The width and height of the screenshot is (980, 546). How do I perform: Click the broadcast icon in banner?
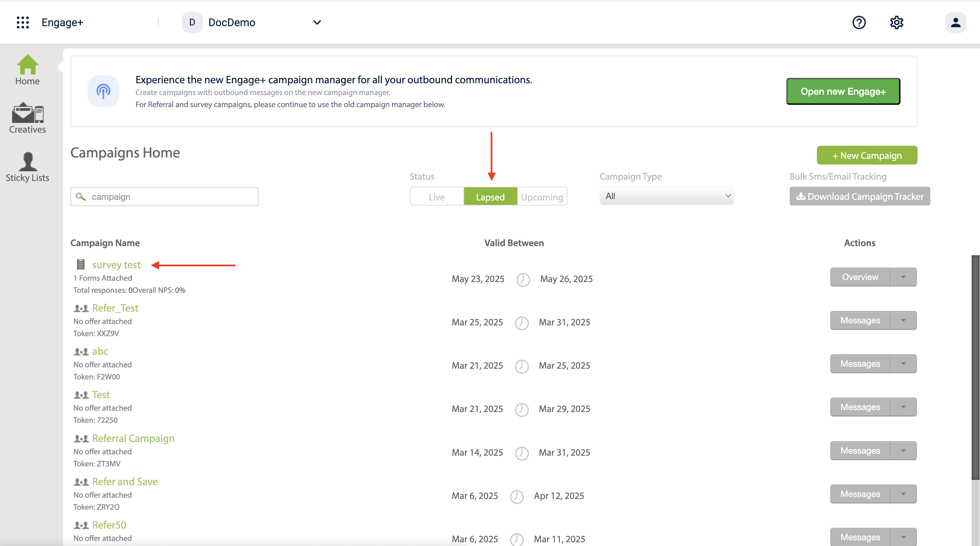(x=103, y=91)
